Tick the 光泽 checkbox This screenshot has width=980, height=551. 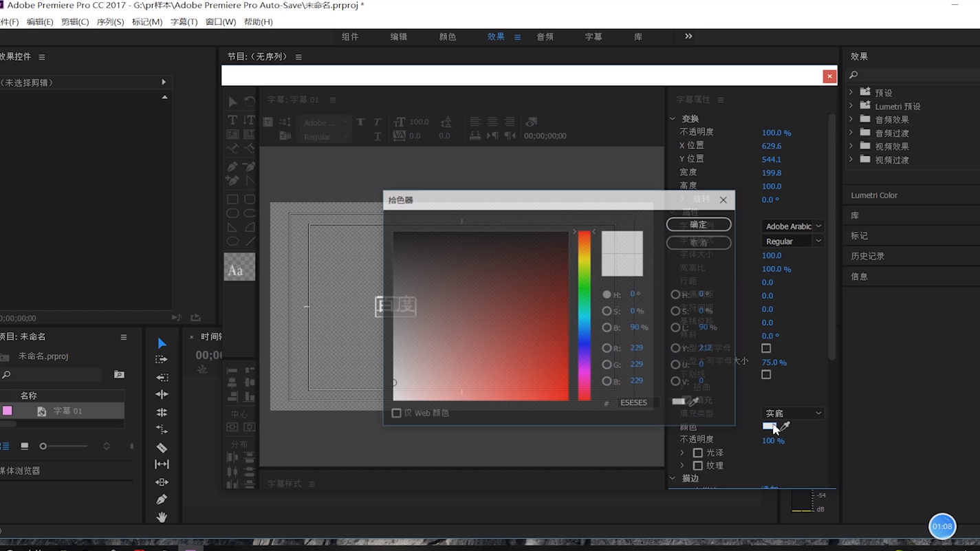697,453
